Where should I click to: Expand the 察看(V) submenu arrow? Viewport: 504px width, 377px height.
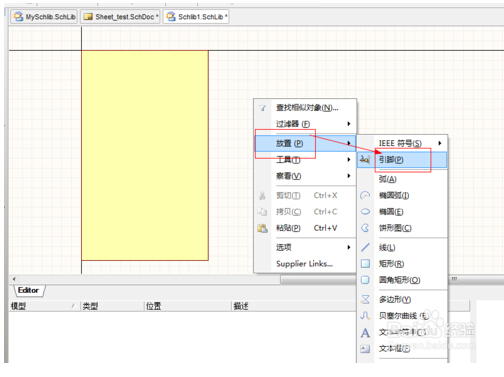click(349, 176)
